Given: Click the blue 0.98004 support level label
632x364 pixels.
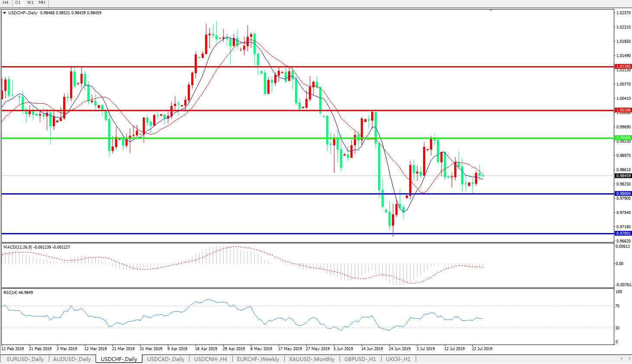Looking at the screenshot, I should click(623, 194).
